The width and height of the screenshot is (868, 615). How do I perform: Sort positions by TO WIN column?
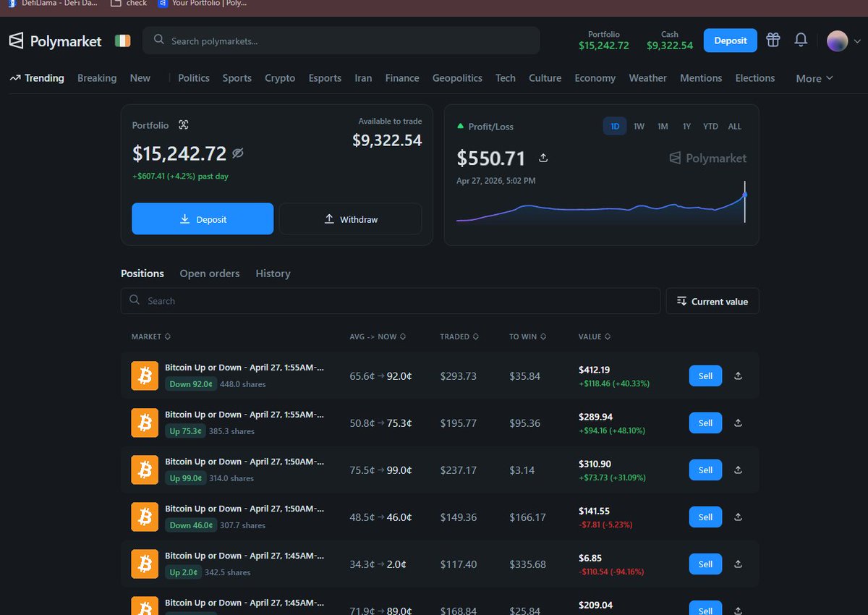(x=527, y=336)
